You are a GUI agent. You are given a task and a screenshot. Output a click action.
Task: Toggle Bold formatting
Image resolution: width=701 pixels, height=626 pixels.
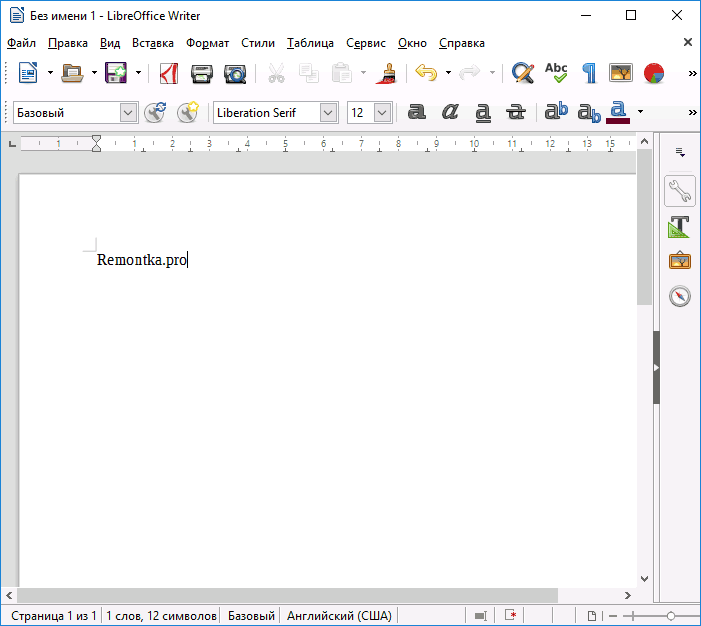(x=416, y=112)
